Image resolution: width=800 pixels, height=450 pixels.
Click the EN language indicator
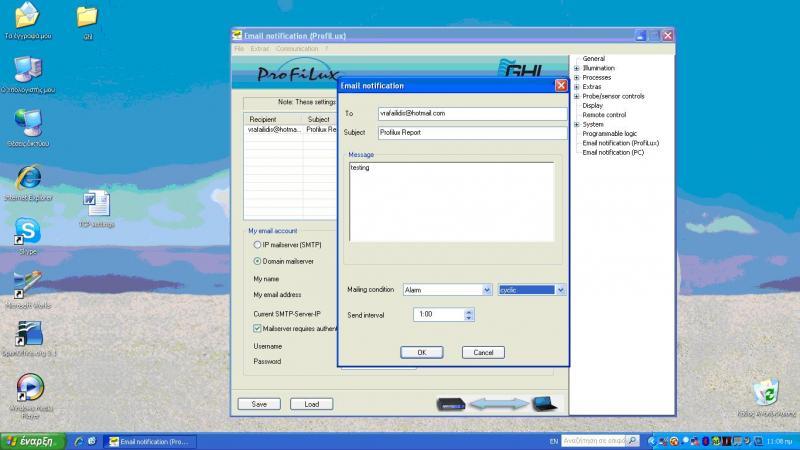tap(554, 441)
